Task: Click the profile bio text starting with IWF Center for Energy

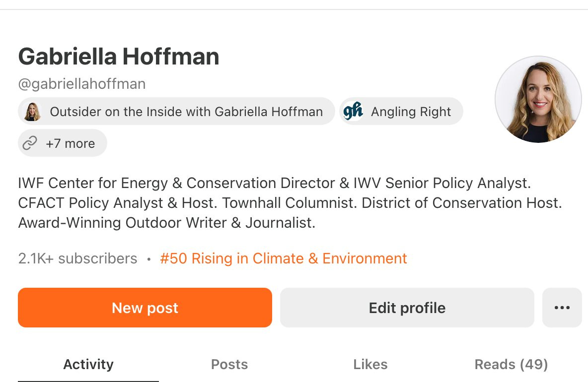Action: (x=290, y=202)
